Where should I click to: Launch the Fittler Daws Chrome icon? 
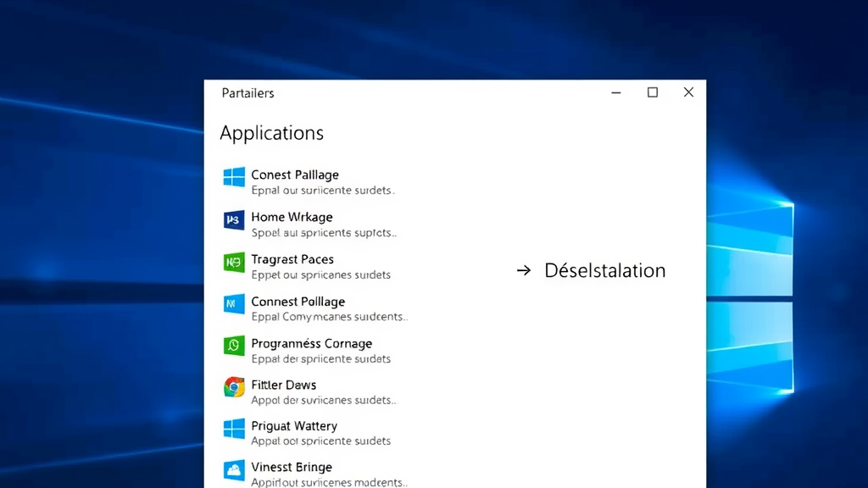(233, 387)
